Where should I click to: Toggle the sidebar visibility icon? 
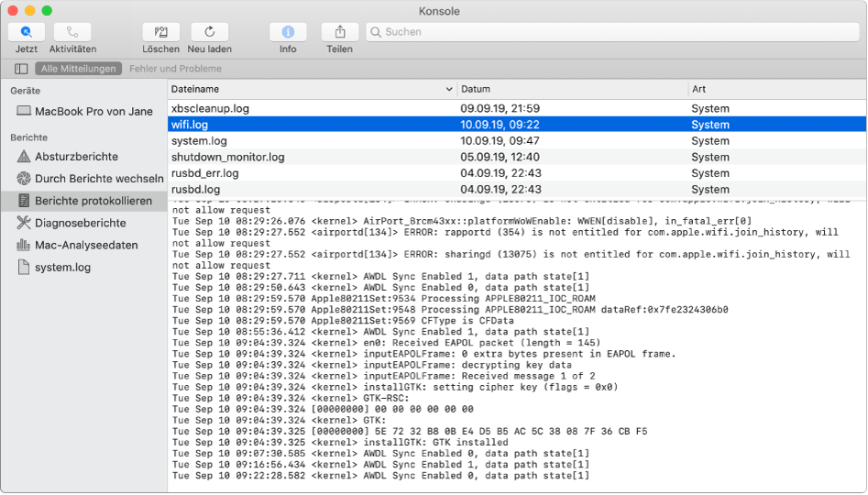pyautogui.click(x=21, y=69)
